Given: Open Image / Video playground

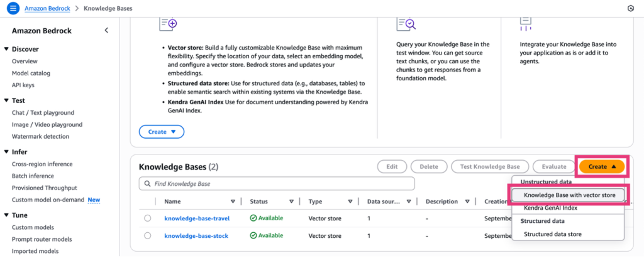Looking at the screenshot, I should click(47, 124).
